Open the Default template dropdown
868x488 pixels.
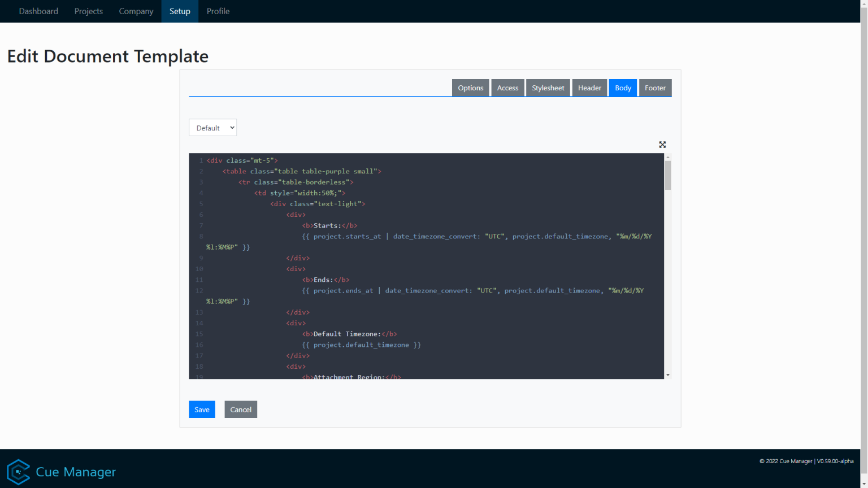click(x=212, y=127)
